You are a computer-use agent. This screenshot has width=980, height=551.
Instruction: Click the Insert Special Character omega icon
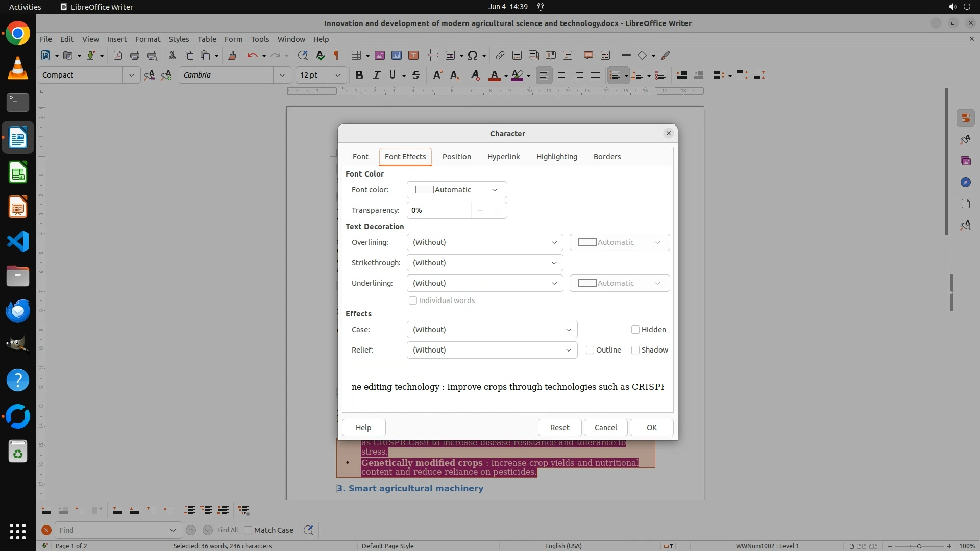473,55
